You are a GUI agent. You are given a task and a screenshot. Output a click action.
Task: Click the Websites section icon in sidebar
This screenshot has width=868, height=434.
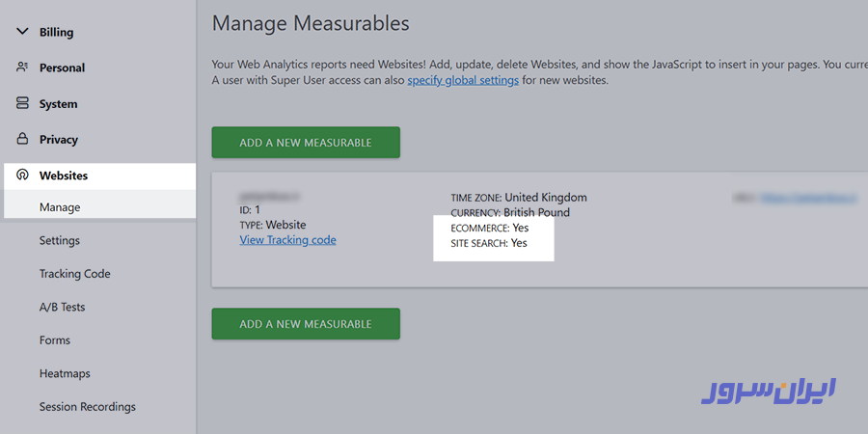22,176
